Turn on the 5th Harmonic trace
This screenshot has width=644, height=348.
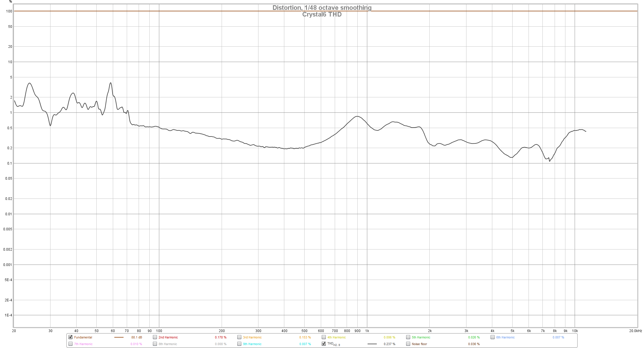pos(408,337)
